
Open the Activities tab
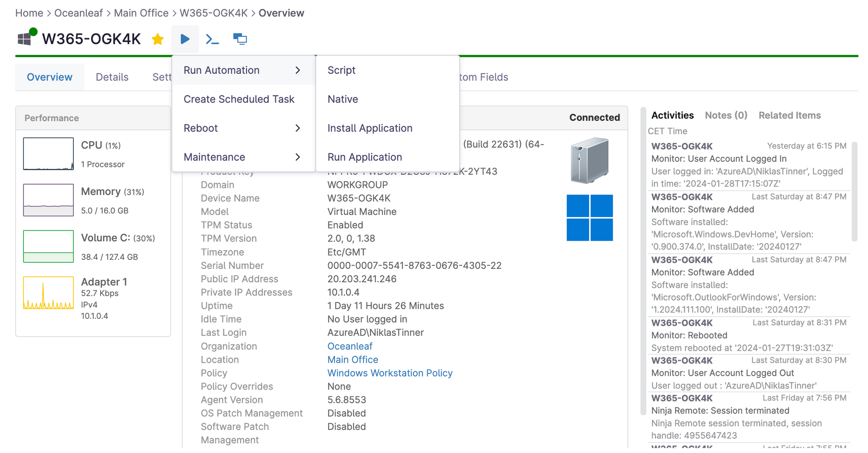coord(672,116)
